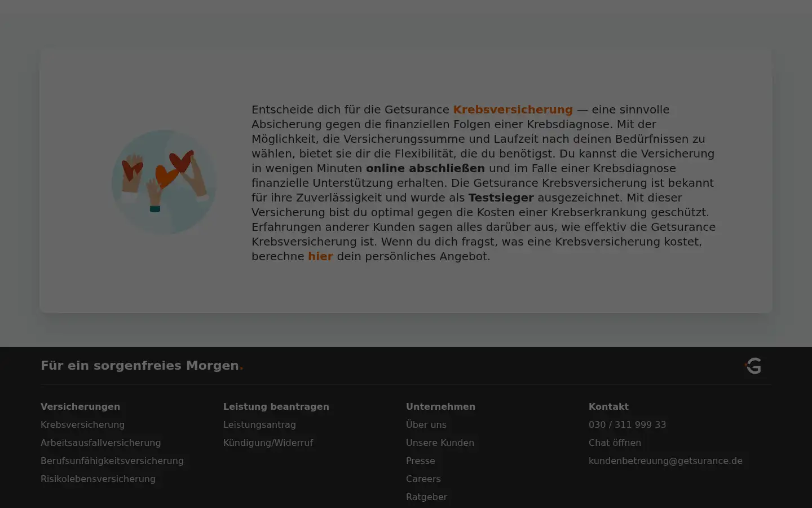The height and width of the screenshot is (508, 812).
Task: Open the Careers link
Action: tap(423, 479)
